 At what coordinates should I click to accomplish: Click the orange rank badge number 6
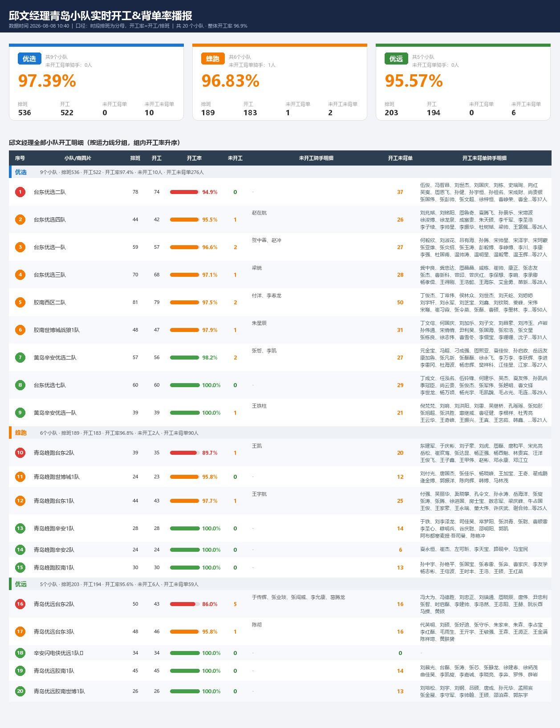pyautogui.click(x=20, y=330)
